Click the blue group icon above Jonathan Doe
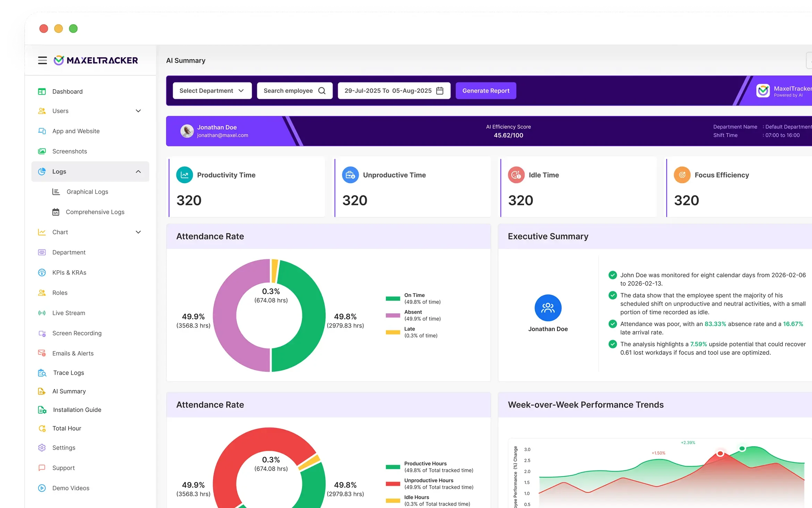Screen dimensions: 812x508 click(548, 308)
